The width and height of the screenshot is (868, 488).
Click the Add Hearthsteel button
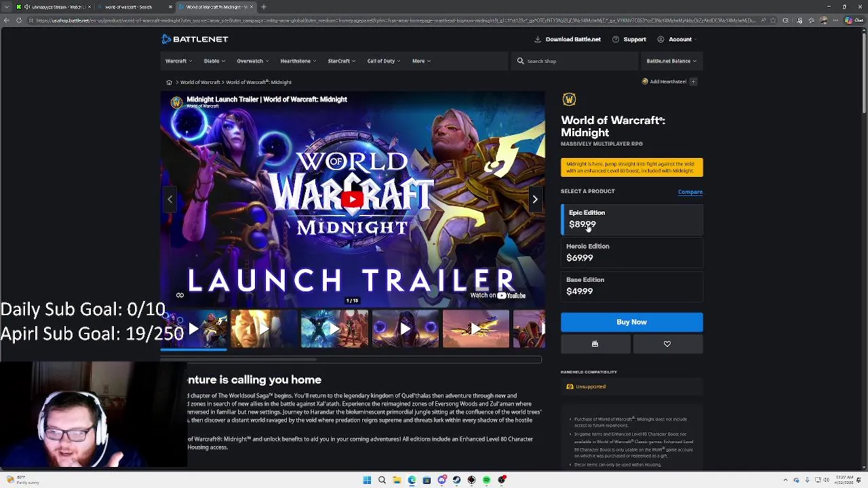point(669,81)
